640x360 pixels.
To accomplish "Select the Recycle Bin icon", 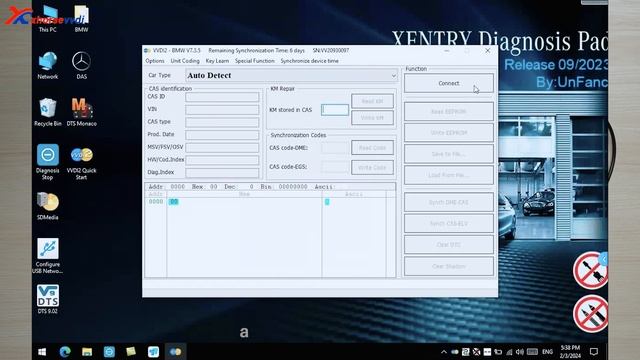I will tap(48, 112).
